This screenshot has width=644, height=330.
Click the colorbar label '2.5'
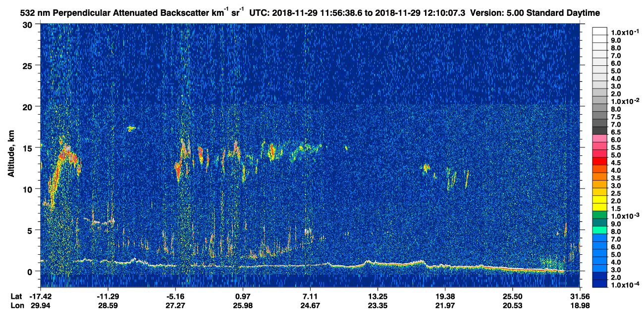point(616,192)
